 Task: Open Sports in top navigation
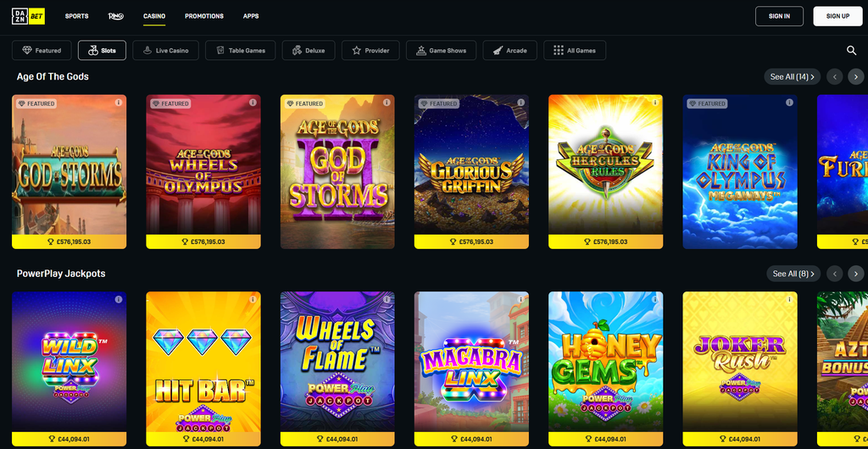pos(77,16)
